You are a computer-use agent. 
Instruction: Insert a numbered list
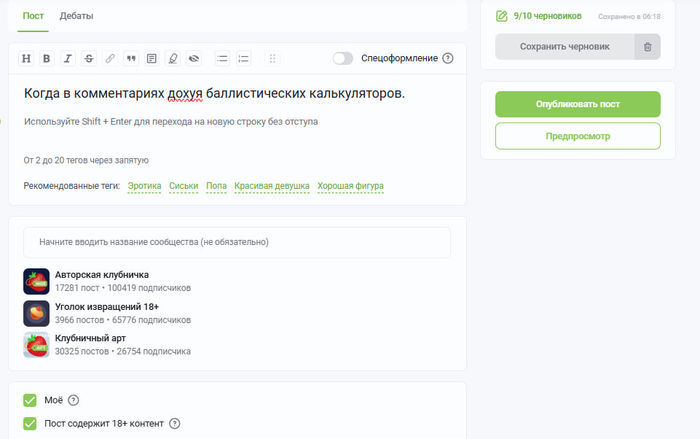244,58
